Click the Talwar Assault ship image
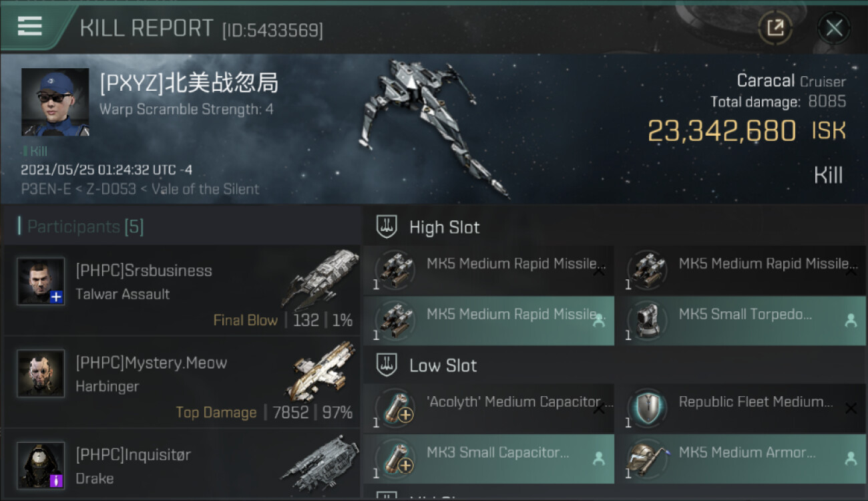 click(320, 279)
